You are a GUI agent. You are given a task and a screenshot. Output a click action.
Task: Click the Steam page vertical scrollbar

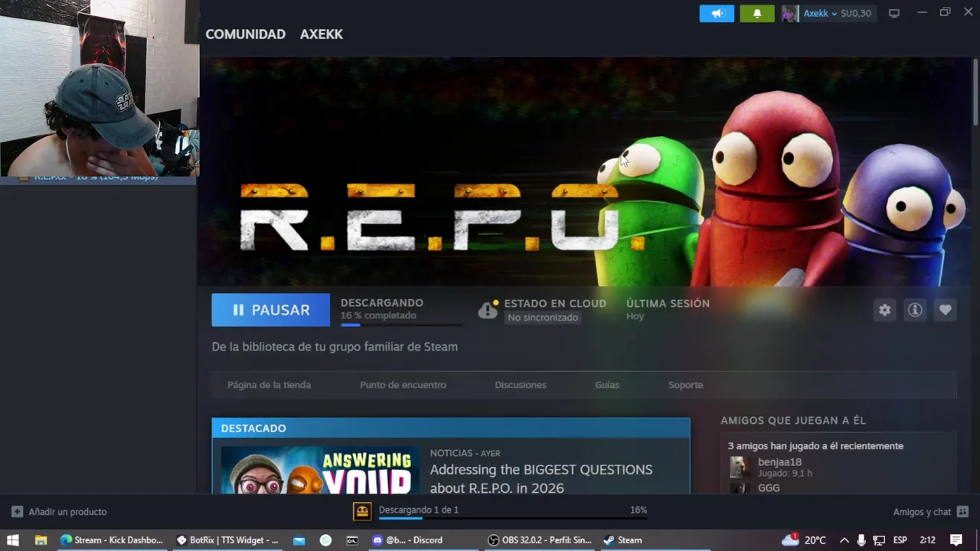pos(975,92)
